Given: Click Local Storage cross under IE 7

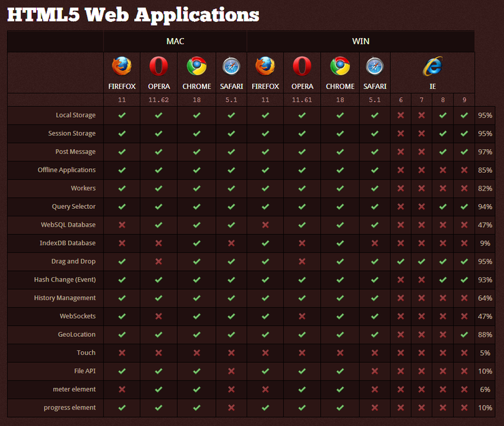Looking at the screenshot, I should (x=422, y=115).
